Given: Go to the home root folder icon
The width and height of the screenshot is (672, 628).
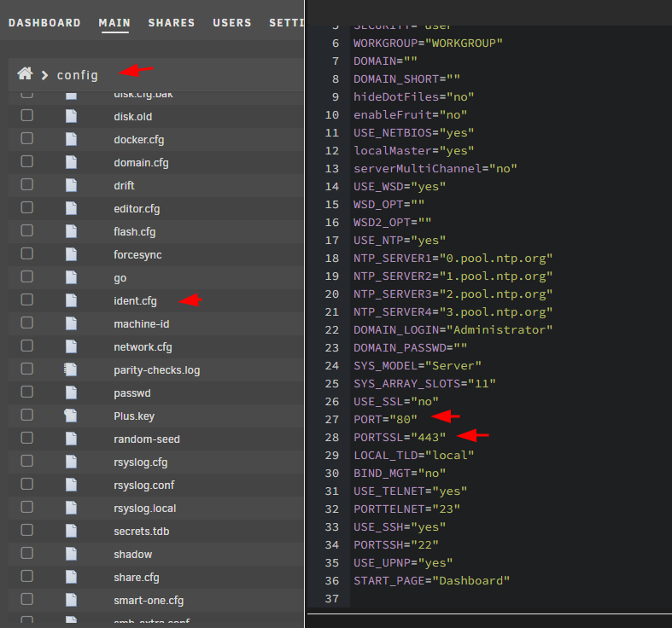Looking at the screenshot, I should (x=25, y=73).
